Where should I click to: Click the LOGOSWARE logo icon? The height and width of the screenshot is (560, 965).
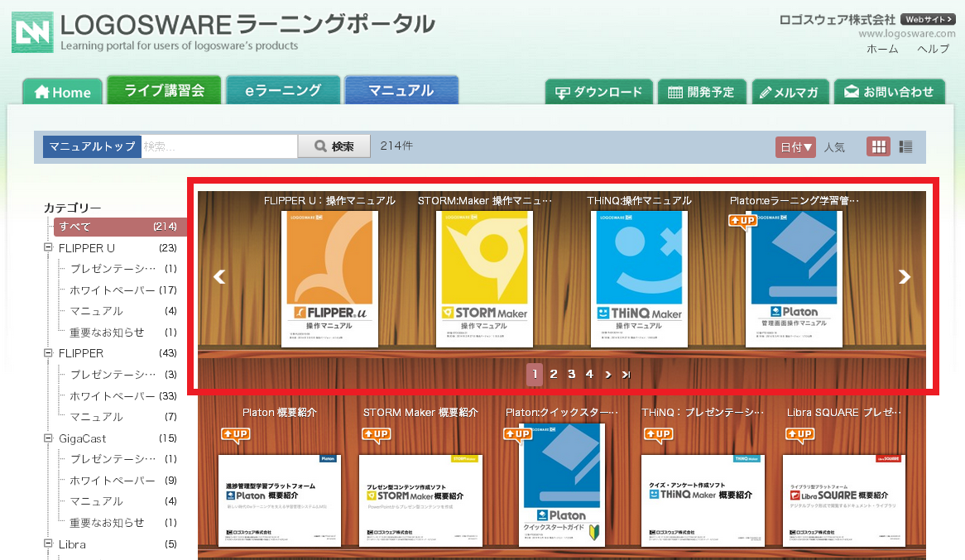coord(32,32)
